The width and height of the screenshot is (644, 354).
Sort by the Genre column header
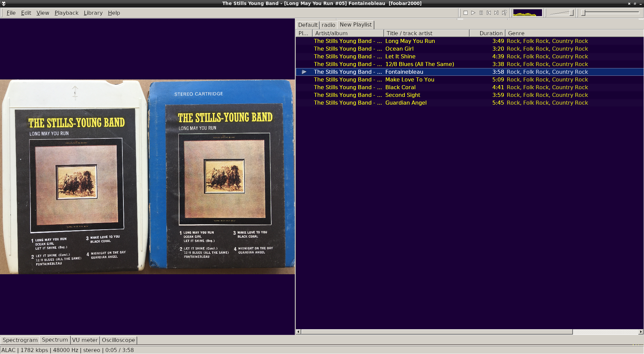[574, 33]
